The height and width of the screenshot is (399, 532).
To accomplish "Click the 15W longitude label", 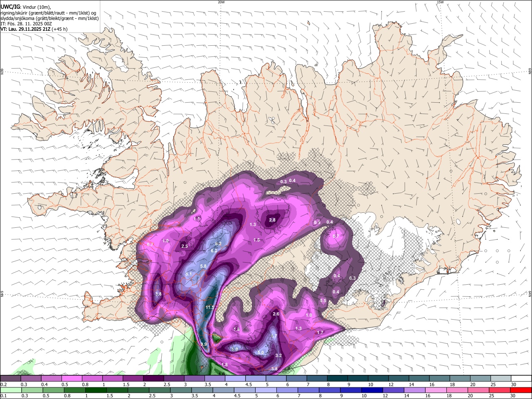I will point(440,2).
